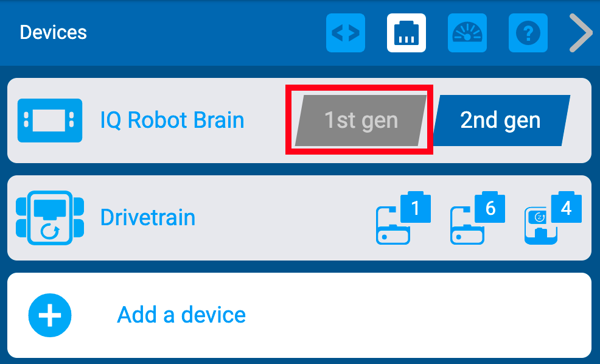Open the IQ Robot Brain settings row
This screenshot has height=364, width=600.
tap(172, 120)
